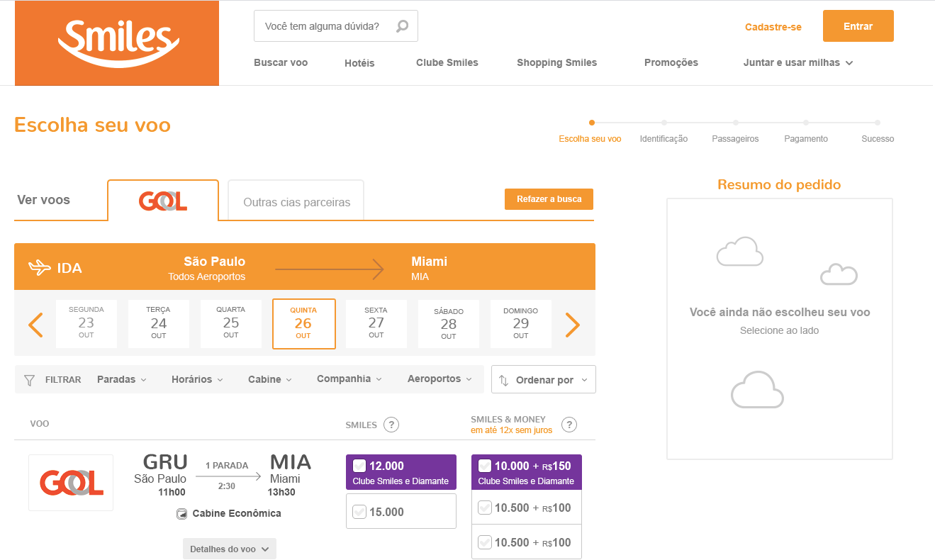The image size is (935, 560).
Task: Open Buscar voo menu item
Action: (281, 62)
